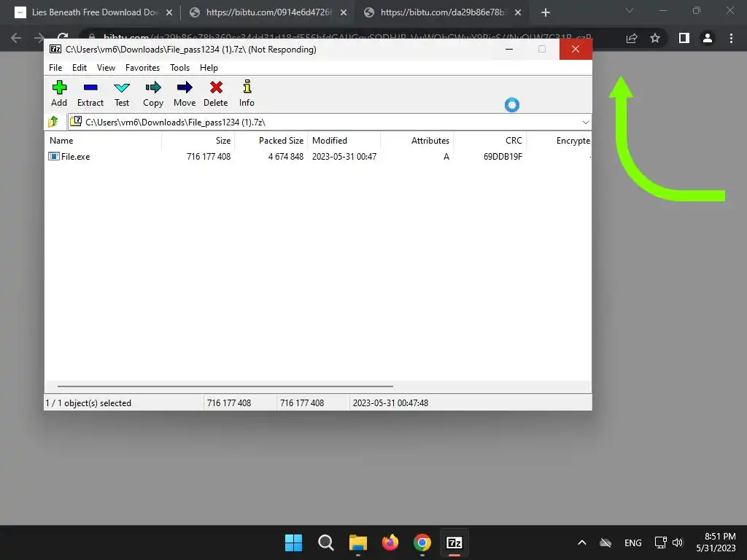
Task: Show hidden system tray icons
Action: tap(581, 542)
